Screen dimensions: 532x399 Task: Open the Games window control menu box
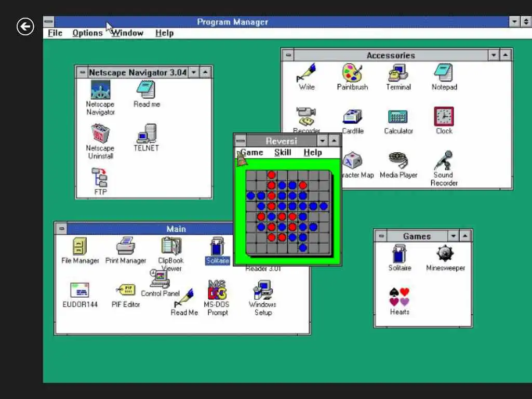tap(381, 236)
